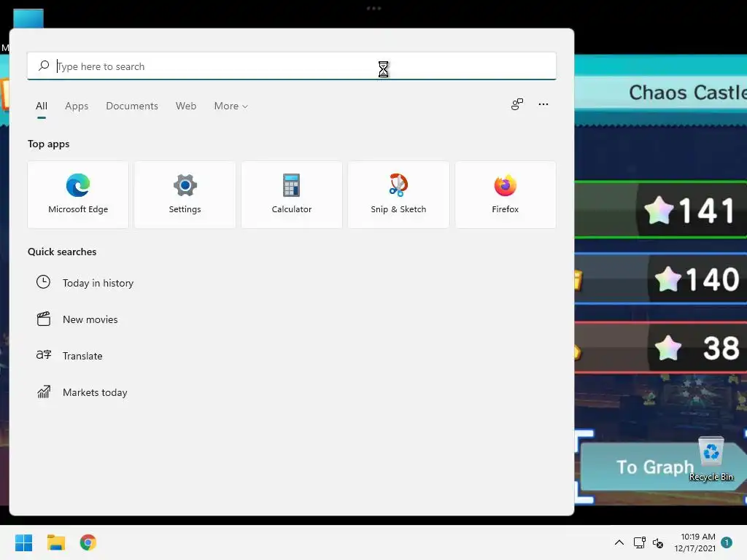Click the magnifier icon in search box

[x=44, y=66]
